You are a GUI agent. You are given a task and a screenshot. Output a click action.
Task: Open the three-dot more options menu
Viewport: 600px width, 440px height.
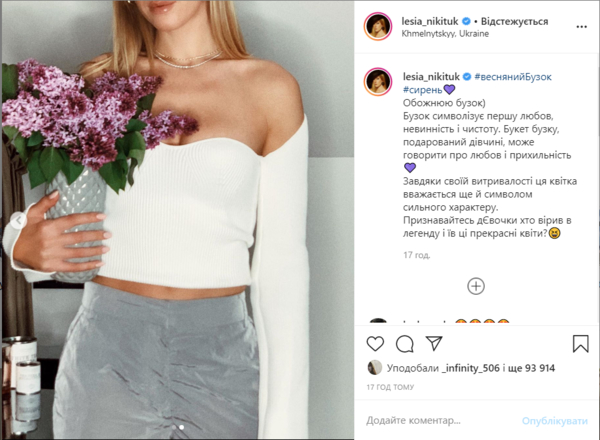tap(579, 25)
